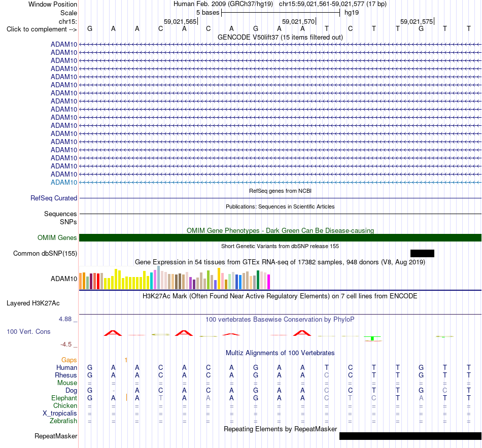Select the X_tropicalis alignment row label
The height and width of the screenshot is (448, 482).
pyautogui.click(x=60, y=413)
